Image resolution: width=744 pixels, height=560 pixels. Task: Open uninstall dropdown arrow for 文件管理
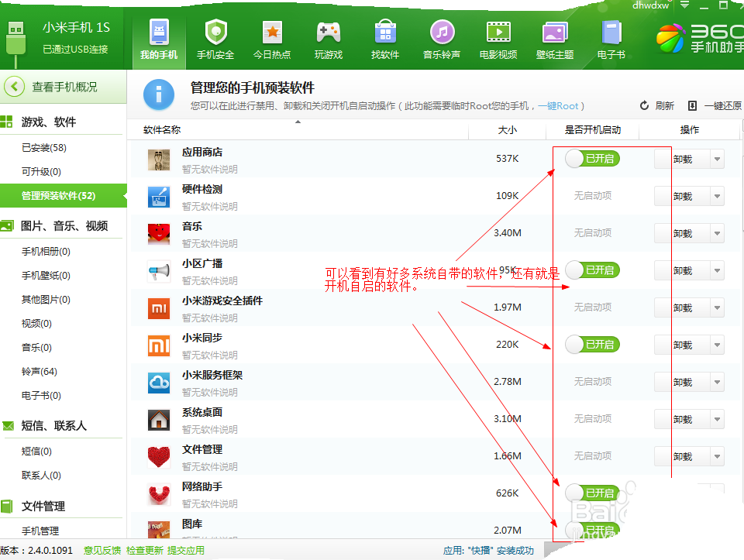717,456
